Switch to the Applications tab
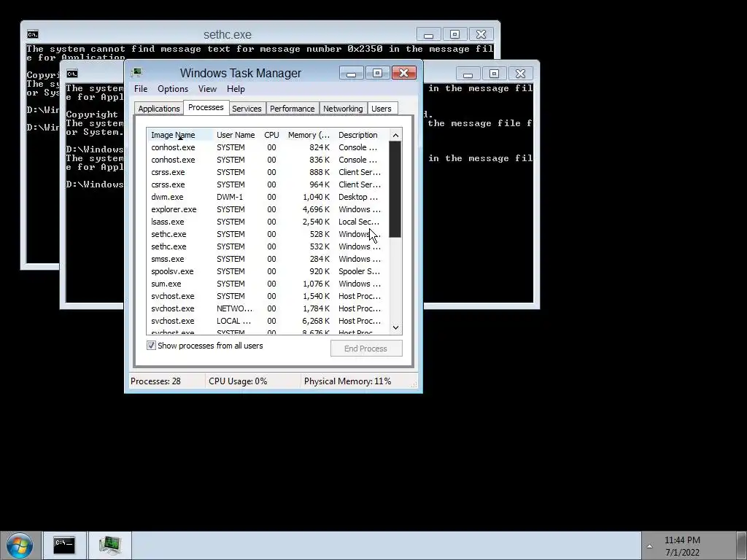The height and width of the screenshot is (560, 747). coord(158,109)
